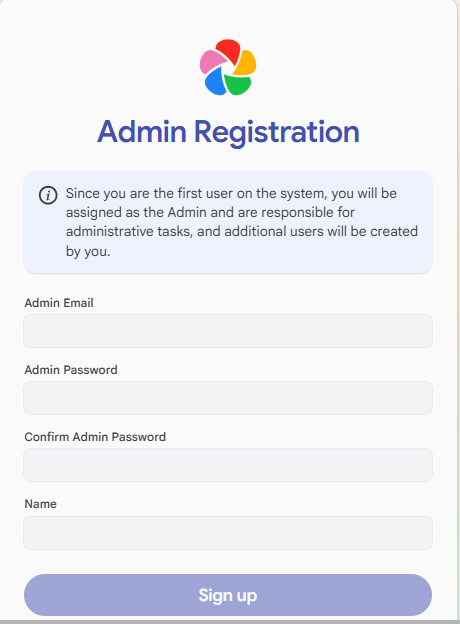Click the colorful Immich flower logo
The image size is (460, 624).
[x=228, y=67]
